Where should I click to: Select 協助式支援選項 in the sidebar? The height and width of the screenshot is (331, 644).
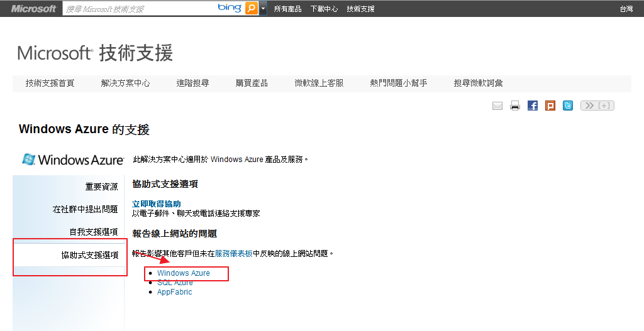coord(89,255)
